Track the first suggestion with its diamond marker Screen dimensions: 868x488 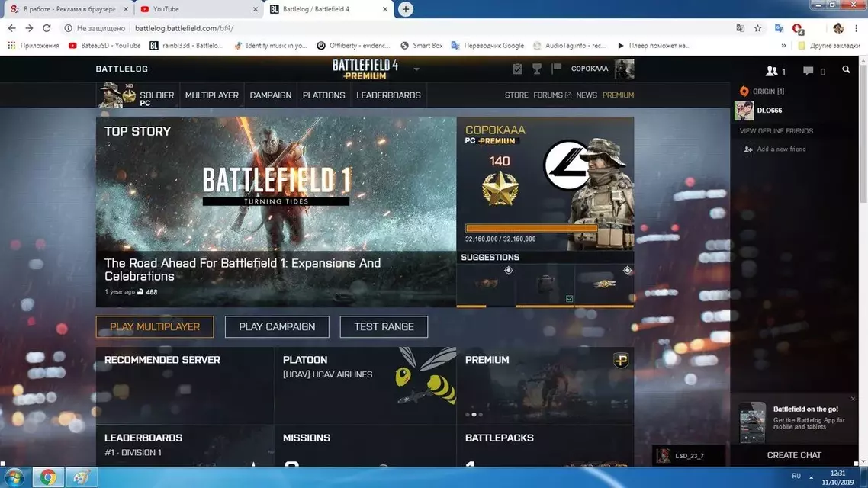coord(508,271)
